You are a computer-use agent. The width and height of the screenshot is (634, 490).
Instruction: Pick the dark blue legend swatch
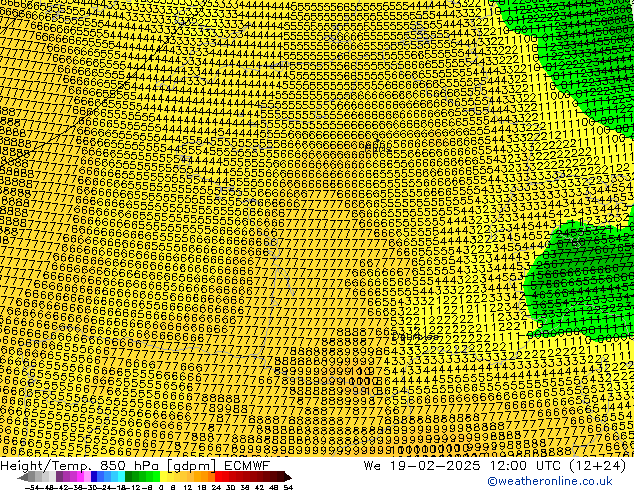[x=94, y=477]
